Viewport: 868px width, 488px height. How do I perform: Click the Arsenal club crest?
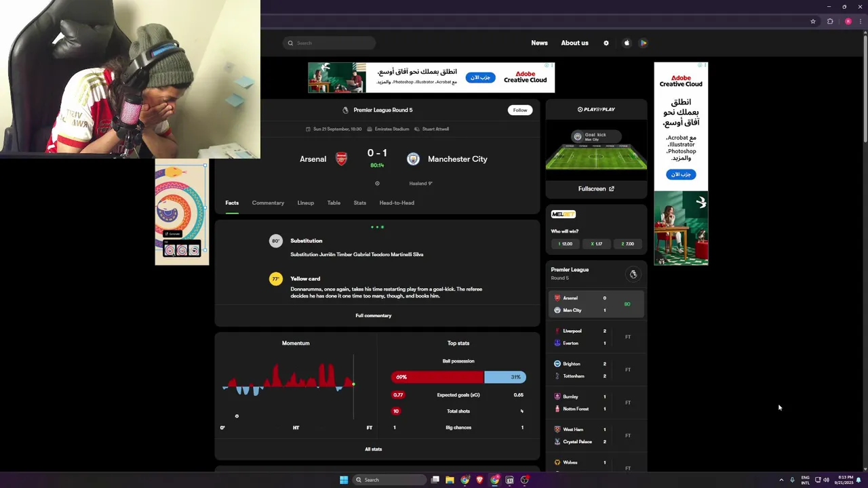coord(342,159)
